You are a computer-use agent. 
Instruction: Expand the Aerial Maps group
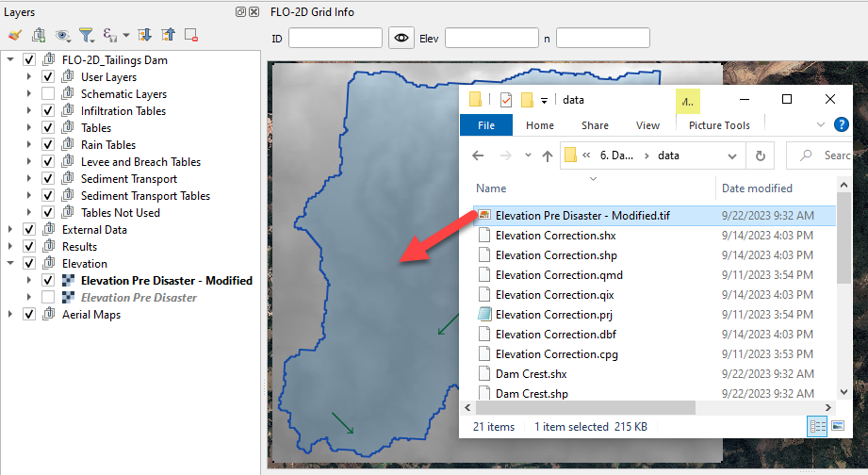pos(11,315)
